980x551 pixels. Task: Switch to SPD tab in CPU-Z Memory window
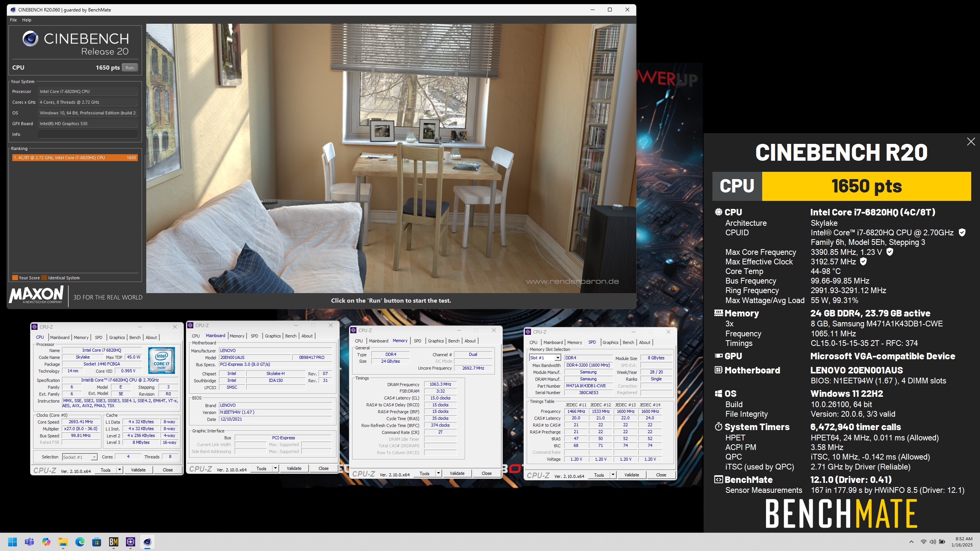click(x=418, y=341)
